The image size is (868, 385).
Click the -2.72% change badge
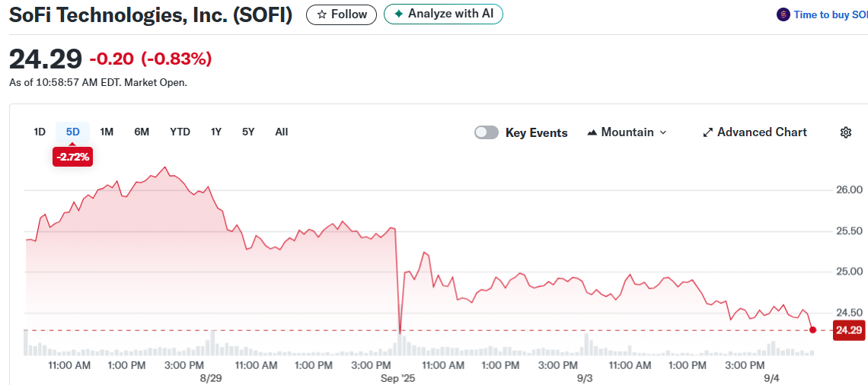point(72,157)
